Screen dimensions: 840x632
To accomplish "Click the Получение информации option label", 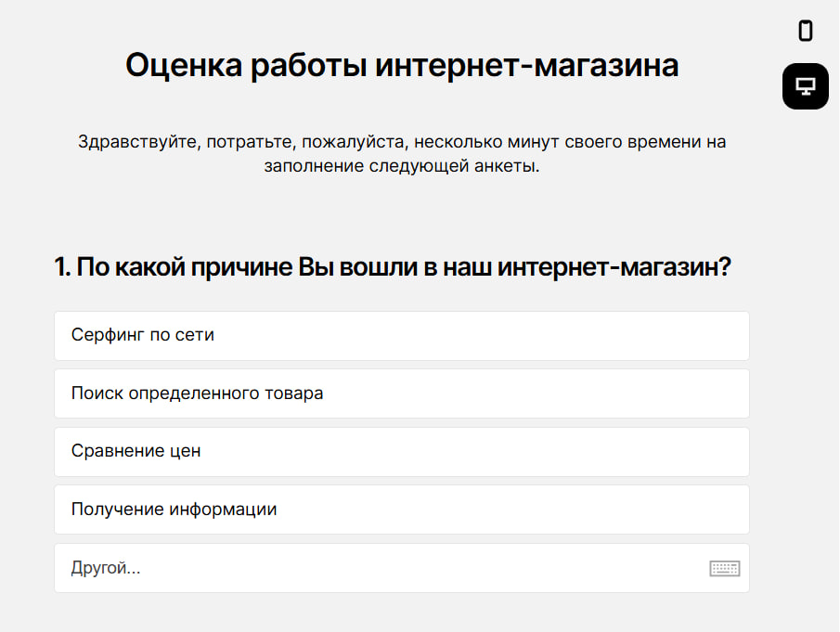I will [174, 509].
